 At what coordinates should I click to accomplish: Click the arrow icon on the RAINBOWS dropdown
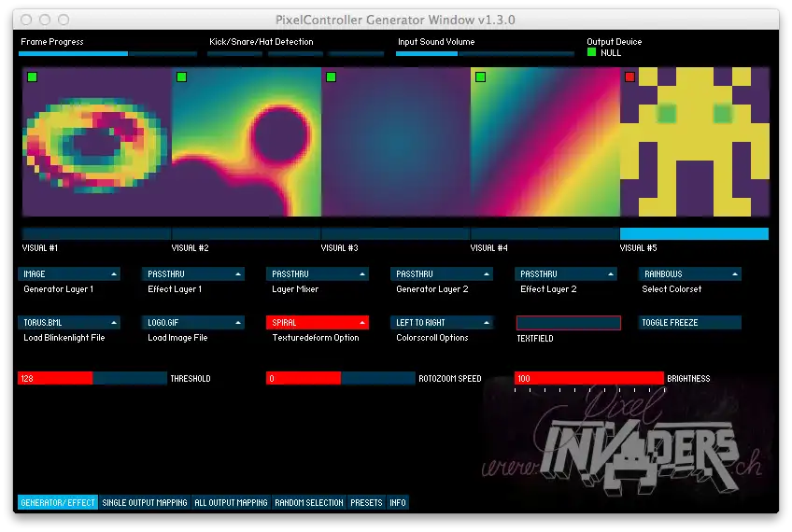coord(735,274)
